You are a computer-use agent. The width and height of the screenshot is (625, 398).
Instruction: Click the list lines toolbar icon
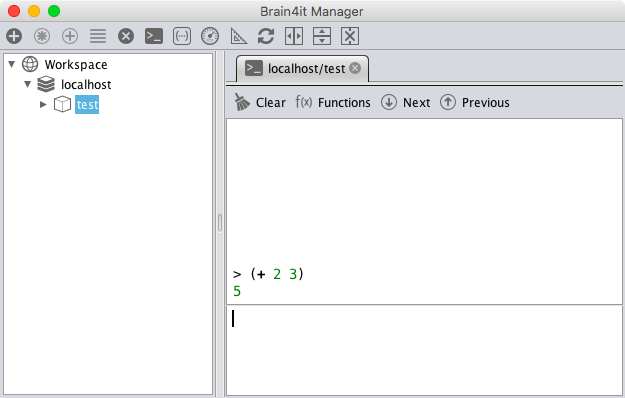tap(98, 36)
